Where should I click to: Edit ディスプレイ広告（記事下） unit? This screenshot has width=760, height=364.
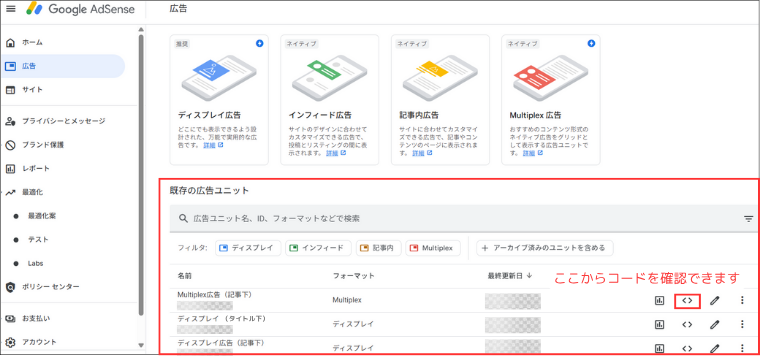pos(714,348)
